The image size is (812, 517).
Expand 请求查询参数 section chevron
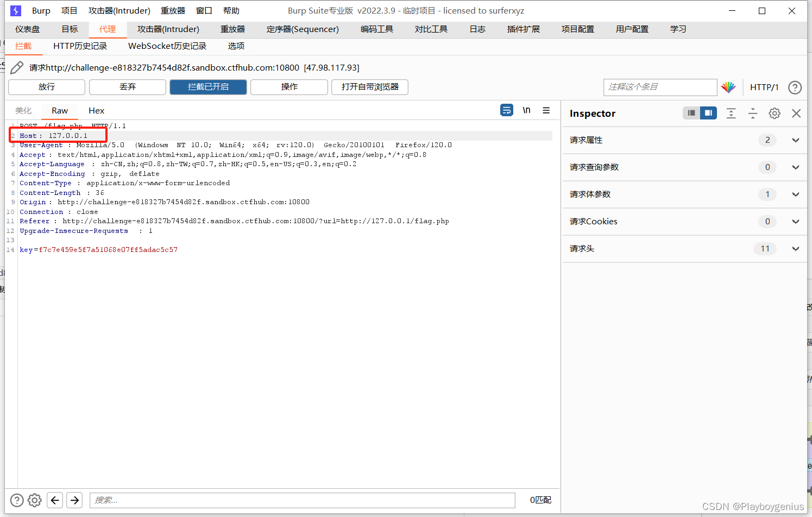tap(796, 167)
